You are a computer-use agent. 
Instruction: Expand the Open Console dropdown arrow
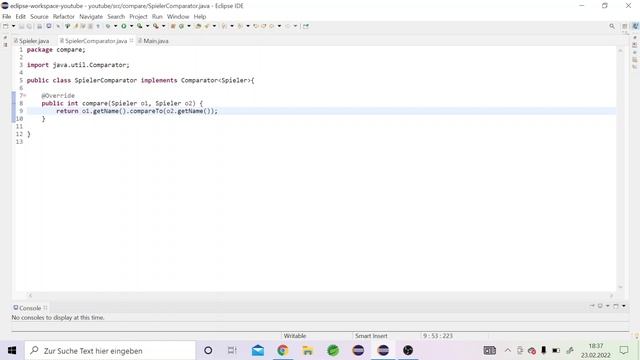623,306
